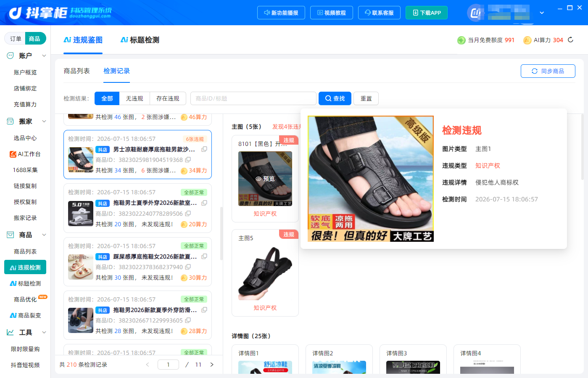Filter results by 存在违规
Image resolution: width=588 pixels, height=378 pixels.
(168, 98)
